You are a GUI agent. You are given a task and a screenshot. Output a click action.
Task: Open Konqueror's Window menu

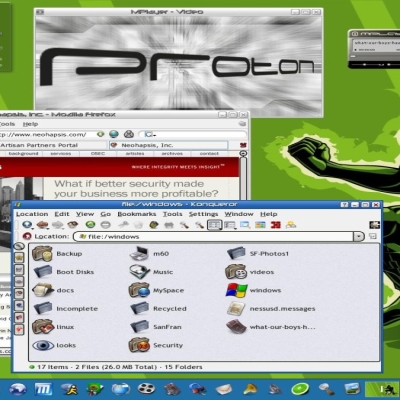(x=239, y=214)
